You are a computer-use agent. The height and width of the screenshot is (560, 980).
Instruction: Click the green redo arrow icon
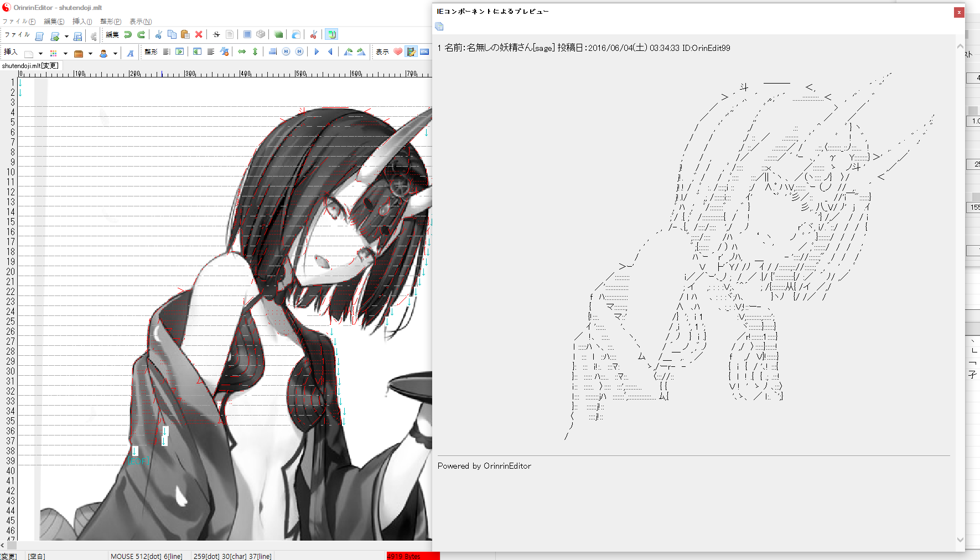(x=141, y=35)
